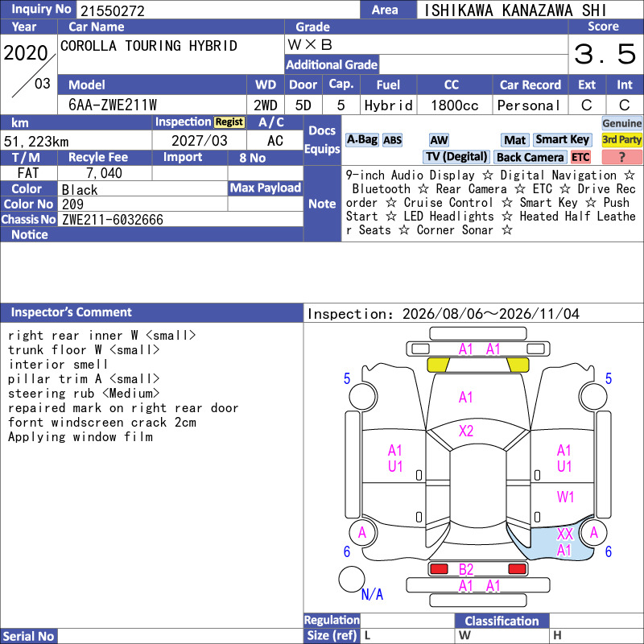Click the transmission value FAT
The width and height of the screenshot is (644, 644).
(x=28, y=173)
